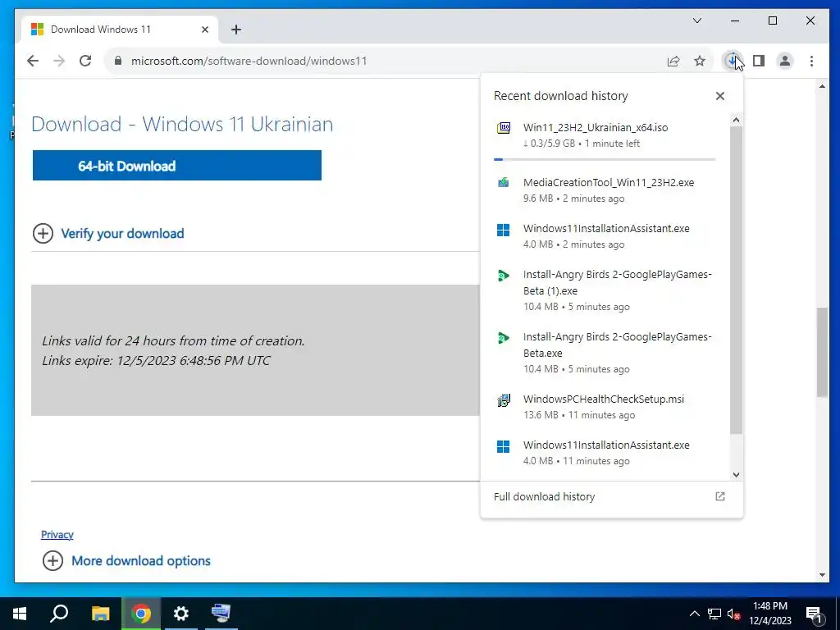Viewport: 840px width, 630px height.
Task: Click Full download history link
Action: [x=545, y=496]
